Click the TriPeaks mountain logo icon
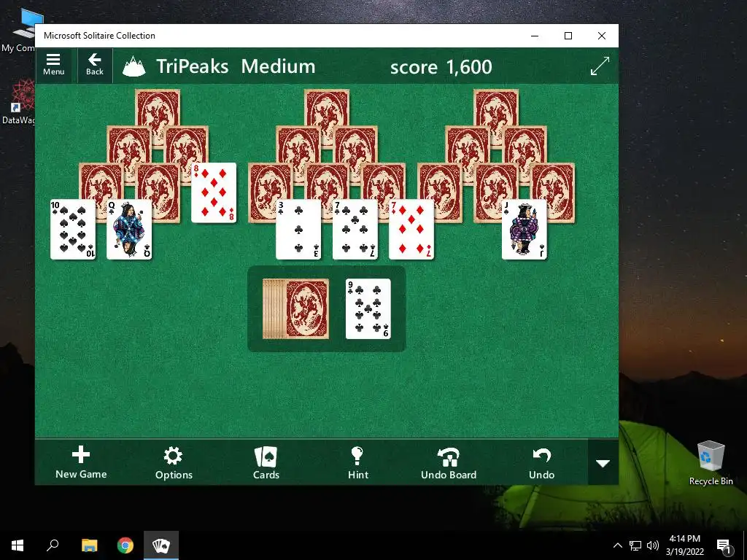The image size is (747, 560). (x=134, y=66)
